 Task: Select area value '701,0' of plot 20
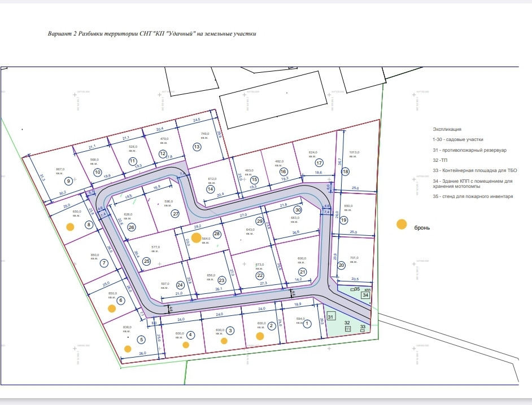point(354,258)
